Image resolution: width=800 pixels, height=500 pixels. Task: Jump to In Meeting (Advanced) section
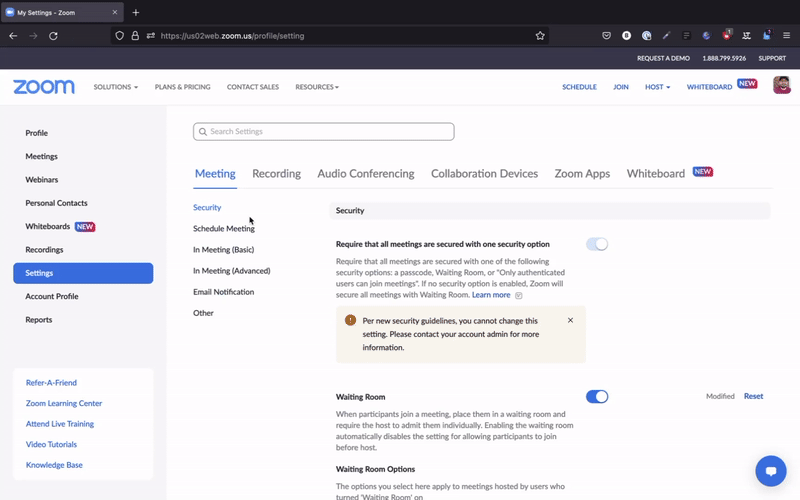click(x=232, y=271)
